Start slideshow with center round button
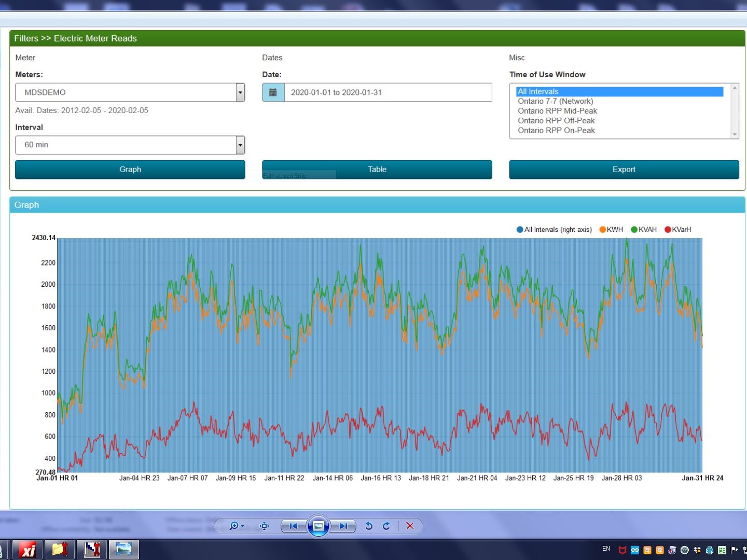This screenshot has width=747, height=560. click(319, 526)
